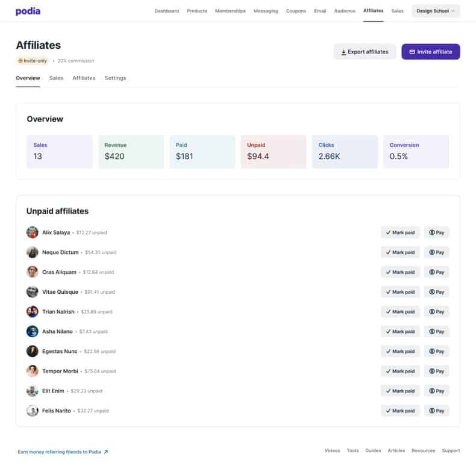Image resolution: width=476 pixels, height=472 pixels.
Task: Open Articles footer link
Action: [396, 450]
